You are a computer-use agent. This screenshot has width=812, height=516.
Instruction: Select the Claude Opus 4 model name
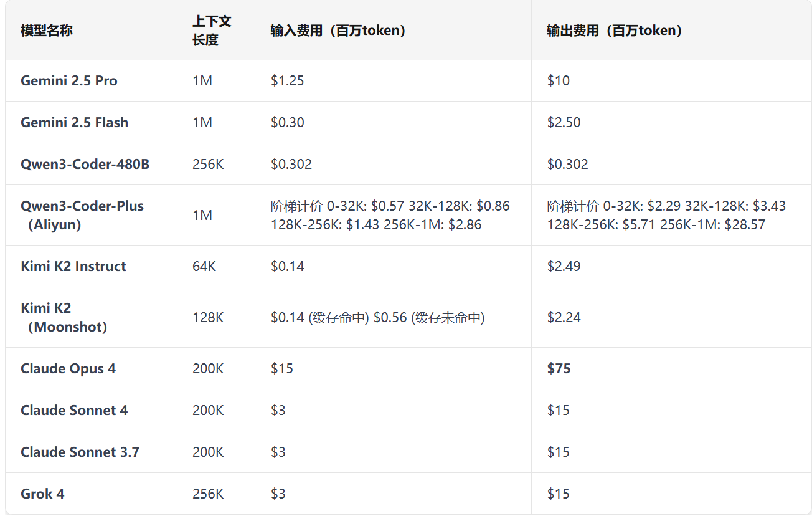(67, 368)
